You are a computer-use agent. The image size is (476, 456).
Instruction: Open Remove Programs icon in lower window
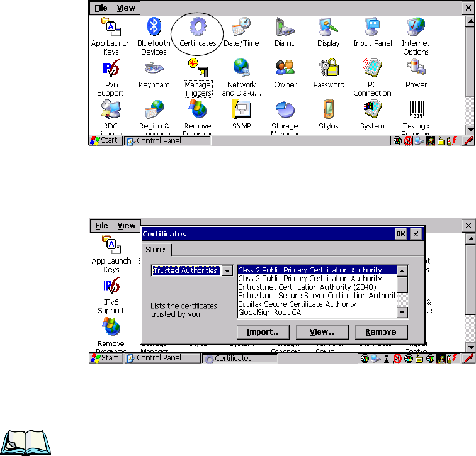(111, 335)
